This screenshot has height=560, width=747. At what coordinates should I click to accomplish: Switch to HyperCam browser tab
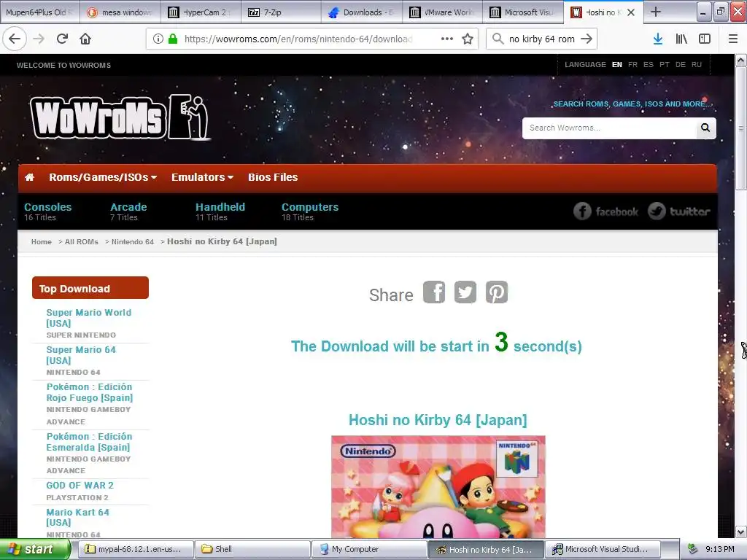[x=201, y=12]
